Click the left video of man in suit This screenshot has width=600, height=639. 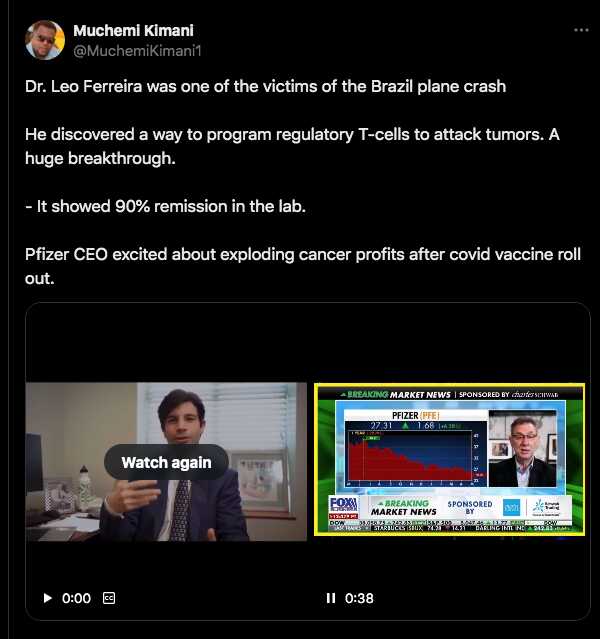166,462
